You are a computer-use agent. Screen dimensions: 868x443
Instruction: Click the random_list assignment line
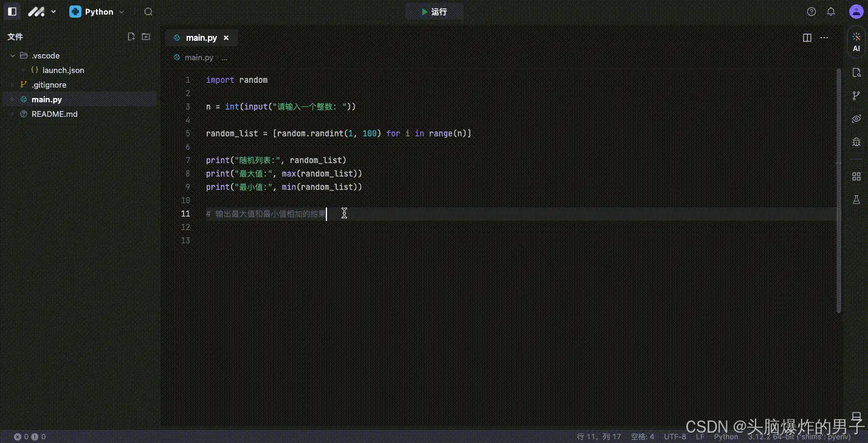coord(339,133)
